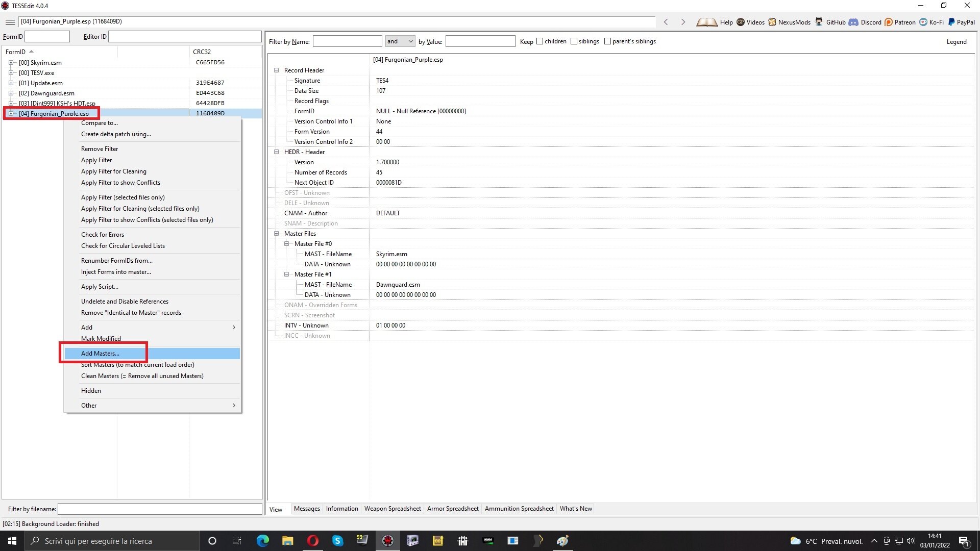Screen dimensions: 980x551
Task: Launch Opera browser from the taskbar
Action: 312,541
